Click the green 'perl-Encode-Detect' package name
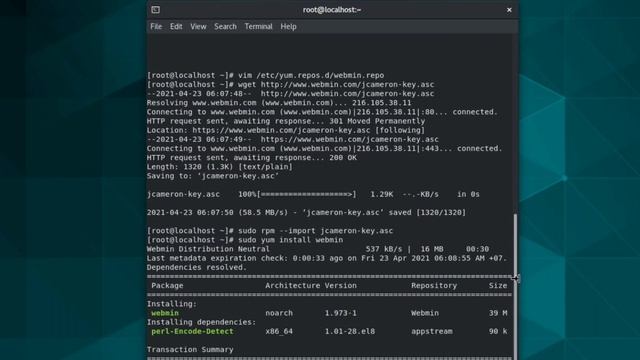 192,331
